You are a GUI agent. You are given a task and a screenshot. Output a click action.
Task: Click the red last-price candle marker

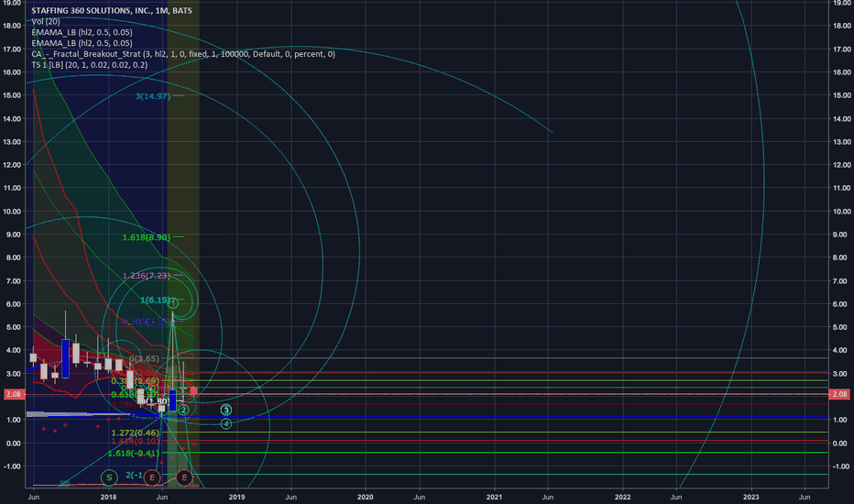194,391
